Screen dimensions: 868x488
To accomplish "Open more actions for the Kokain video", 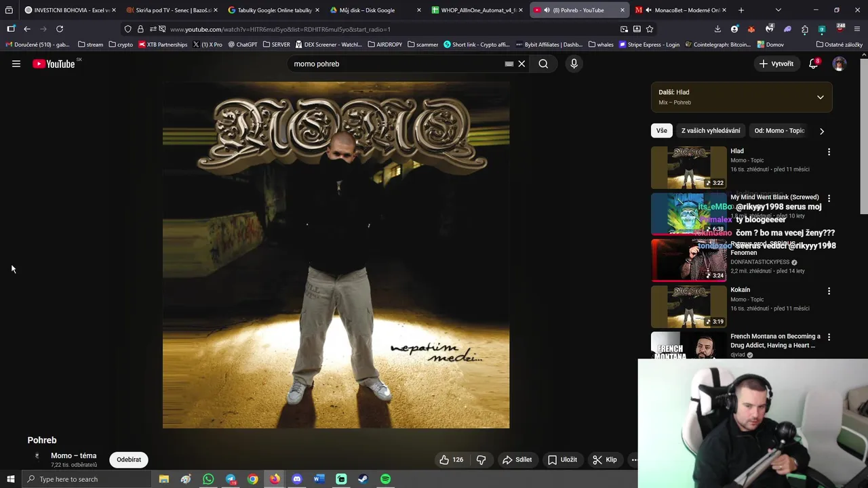I will (x=829, y=291).
